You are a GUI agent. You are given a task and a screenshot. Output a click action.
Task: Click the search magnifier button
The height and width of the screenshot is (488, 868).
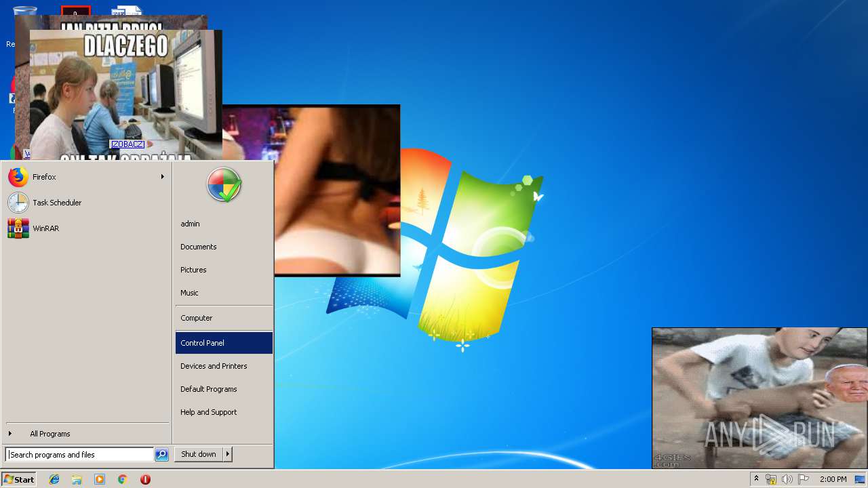[161, 455]
